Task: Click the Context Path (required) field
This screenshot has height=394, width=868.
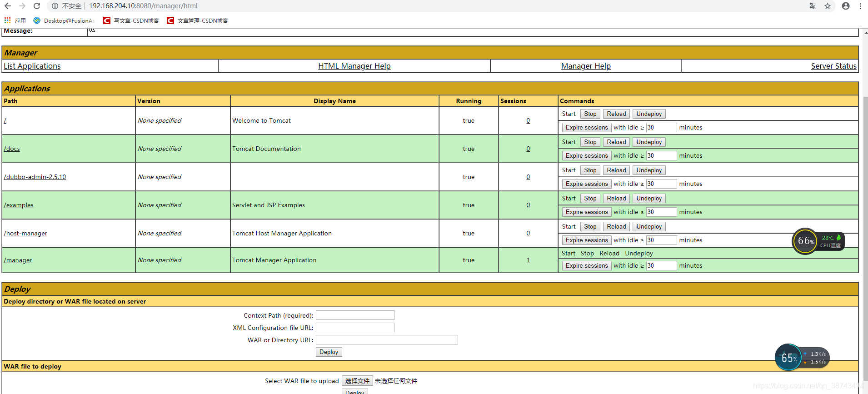Action: [x=355, y=315]
